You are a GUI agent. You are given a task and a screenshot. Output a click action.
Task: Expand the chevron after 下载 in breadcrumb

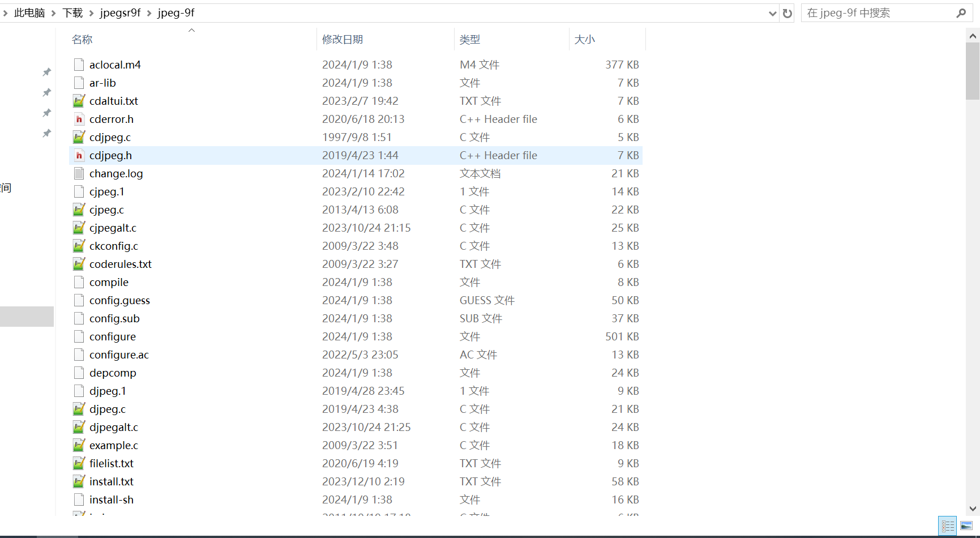[92, 13]
